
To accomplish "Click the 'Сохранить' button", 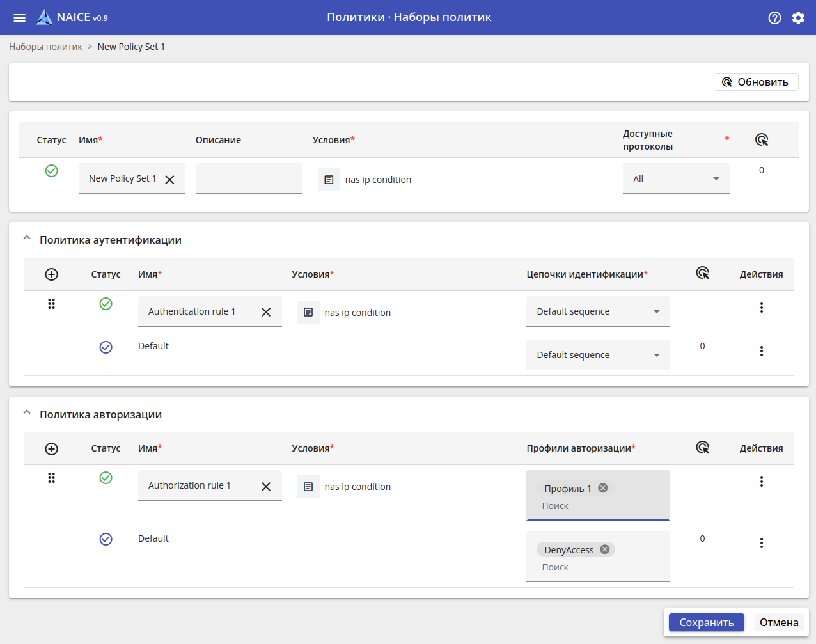I will 706,622.
